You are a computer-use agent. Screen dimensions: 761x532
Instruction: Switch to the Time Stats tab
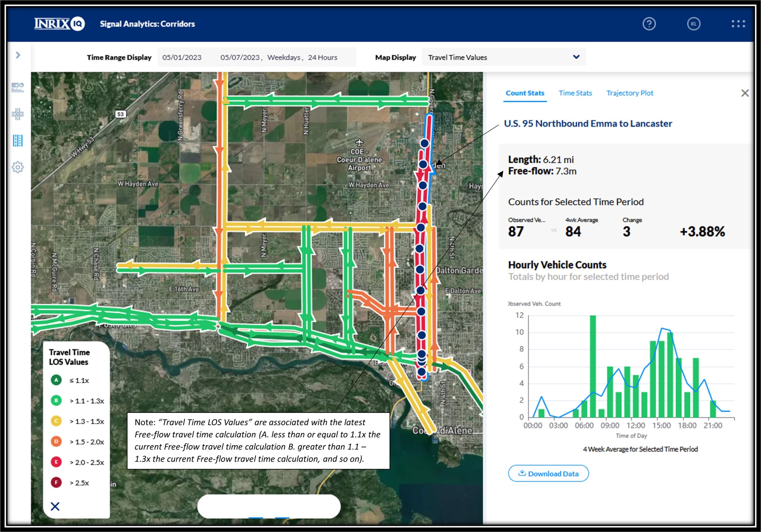[576, 94]
